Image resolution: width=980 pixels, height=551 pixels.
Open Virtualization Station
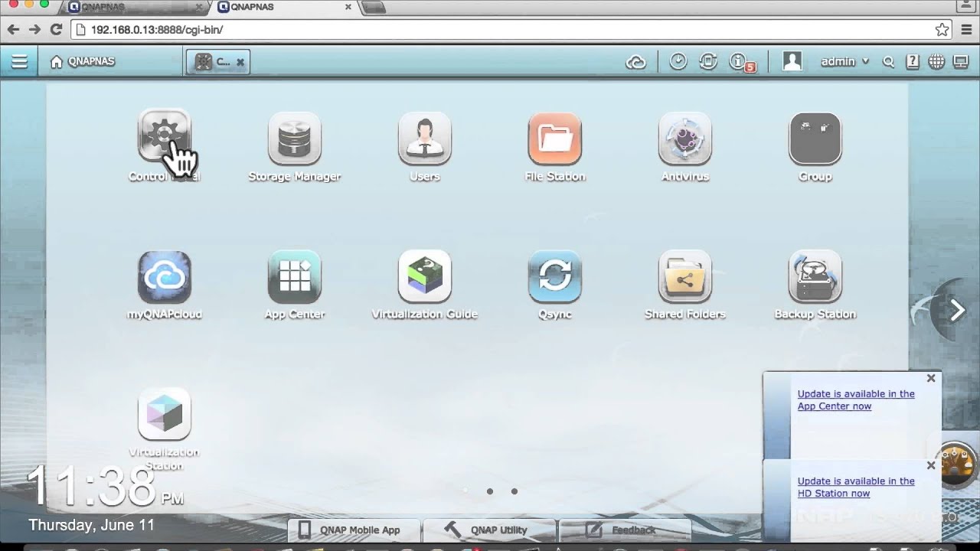click(x=165, y=413)
